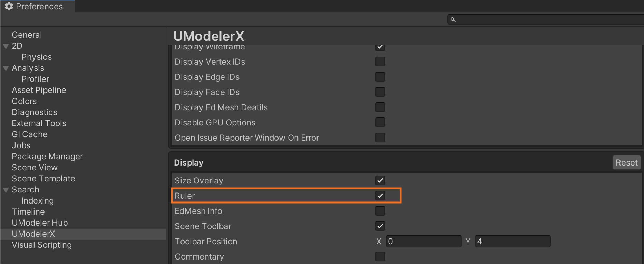Check the Disable GPU Options box
Screen dimensions: 644x264
pos(380,122)
